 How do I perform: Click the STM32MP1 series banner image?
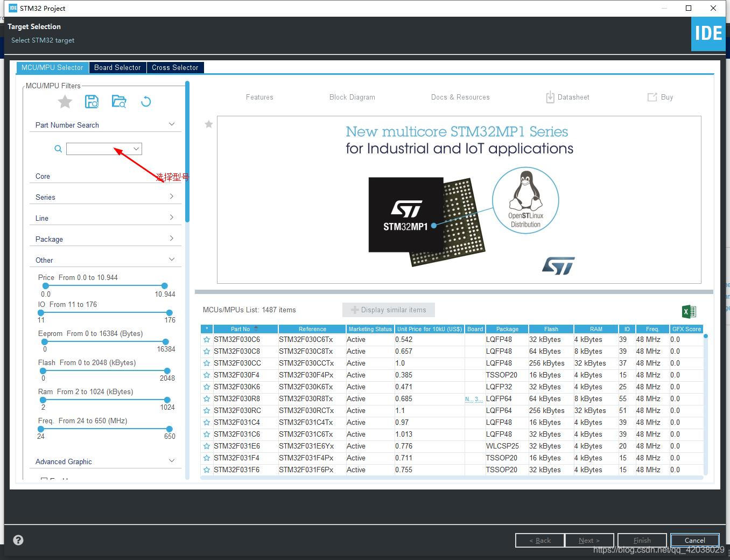coord(459,200)
